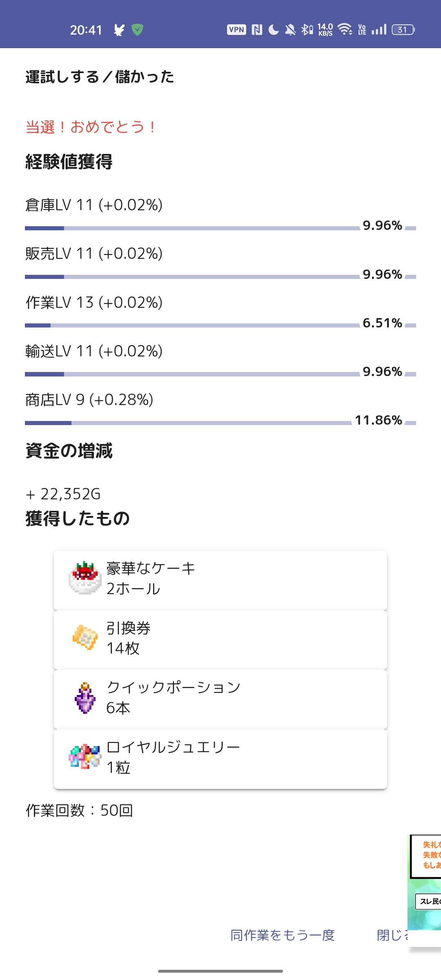Tap the Wi-Fi signal icon
441x980 pixels.
(x=345, y=30)
